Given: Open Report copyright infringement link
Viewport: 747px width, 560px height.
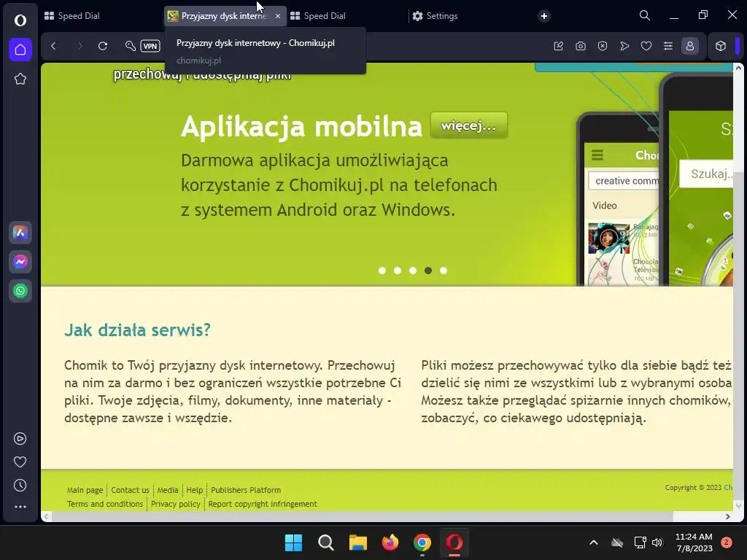Looking at the screenshot, I should (x=263, y=504).
